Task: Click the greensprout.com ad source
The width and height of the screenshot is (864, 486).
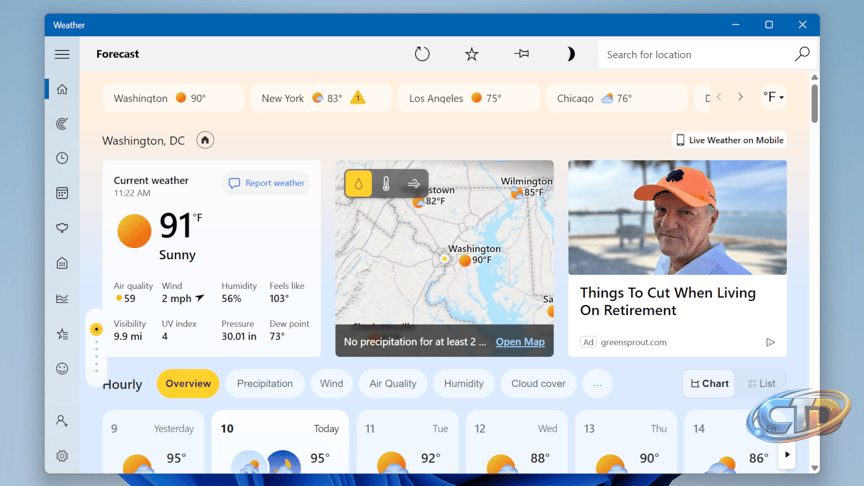Action: (x=634, y=342)
